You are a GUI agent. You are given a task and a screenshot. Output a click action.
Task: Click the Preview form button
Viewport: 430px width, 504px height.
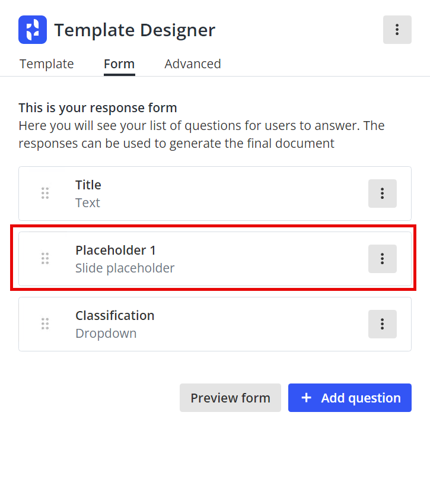tap(230, 398)
